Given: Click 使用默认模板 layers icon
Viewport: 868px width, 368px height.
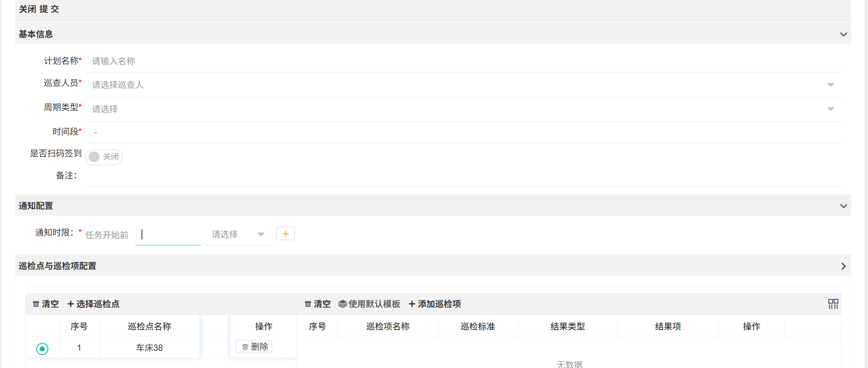Looking at the screenshot, I should click(342, 304).
